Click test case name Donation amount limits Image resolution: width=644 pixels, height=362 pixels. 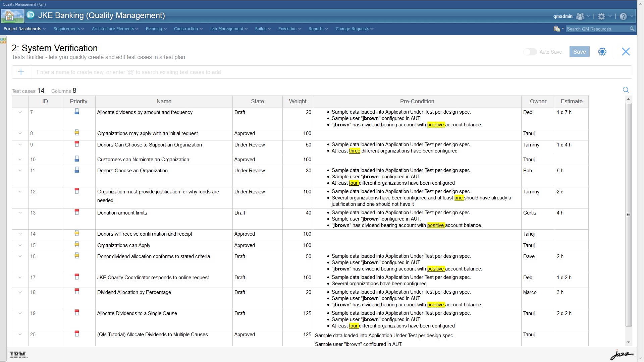122,213
